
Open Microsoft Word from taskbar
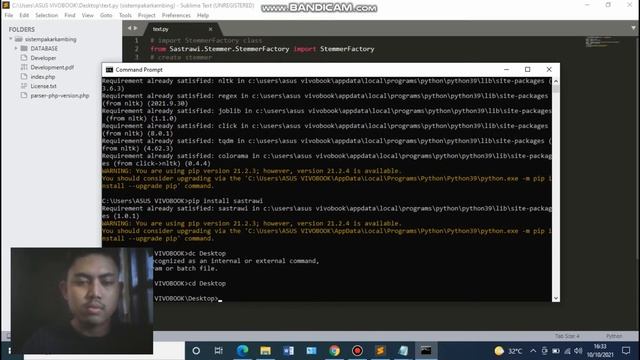coord(288,351)
